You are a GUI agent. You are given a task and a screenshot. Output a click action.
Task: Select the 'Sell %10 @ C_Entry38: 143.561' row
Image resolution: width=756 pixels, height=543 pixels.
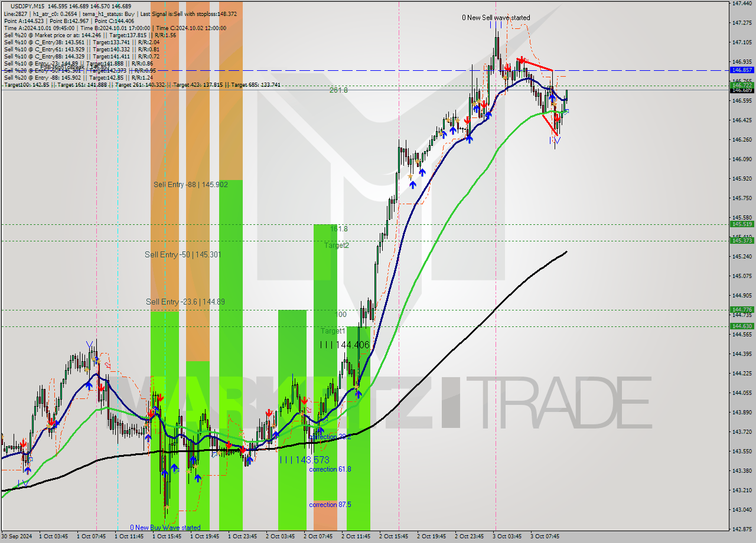[x=82, y=42]
